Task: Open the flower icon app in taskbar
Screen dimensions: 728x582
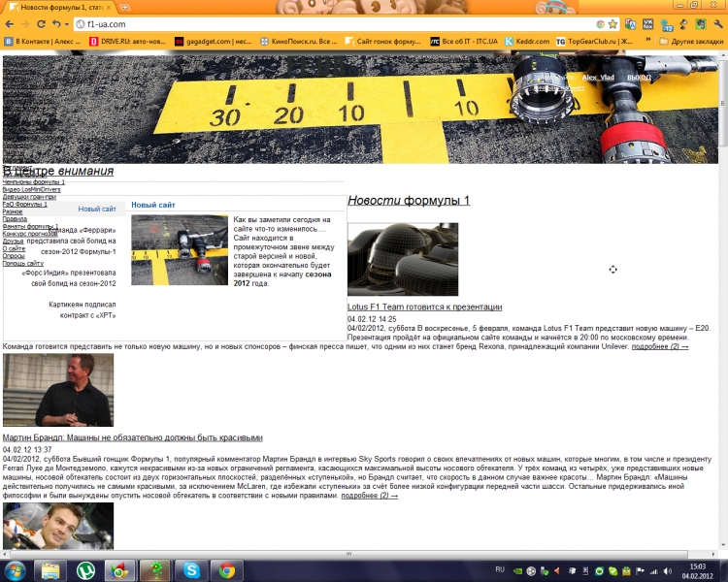Action: (156, 571)
